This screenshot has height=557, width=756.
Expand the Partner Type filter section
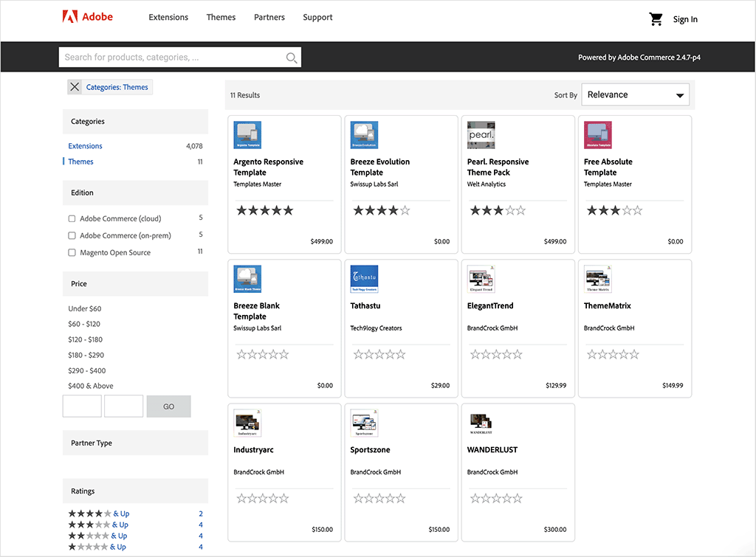pos(136,443)
